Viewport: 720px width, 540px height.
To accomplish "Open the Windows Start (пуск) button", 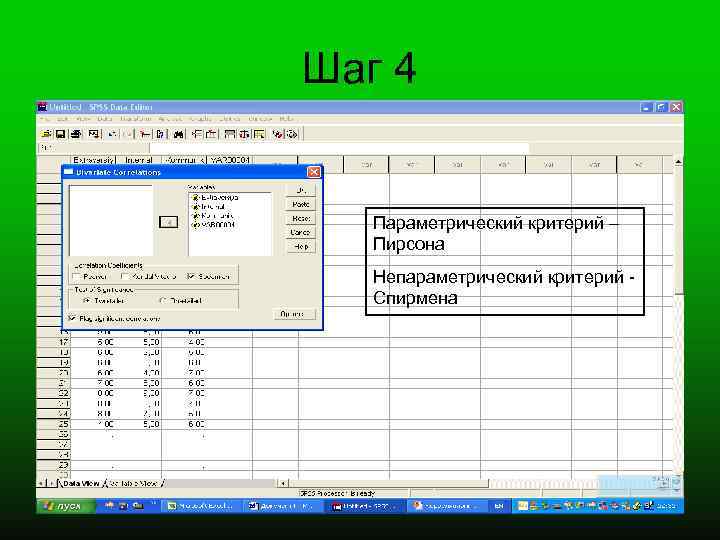I will coord(66,506).
